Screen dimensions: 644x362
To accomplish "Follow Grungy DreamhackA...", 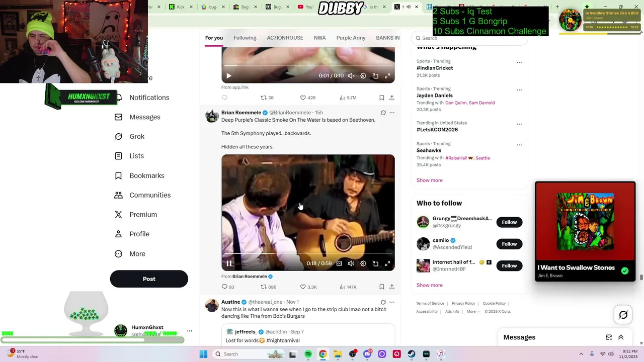I will tap(509, 222).
